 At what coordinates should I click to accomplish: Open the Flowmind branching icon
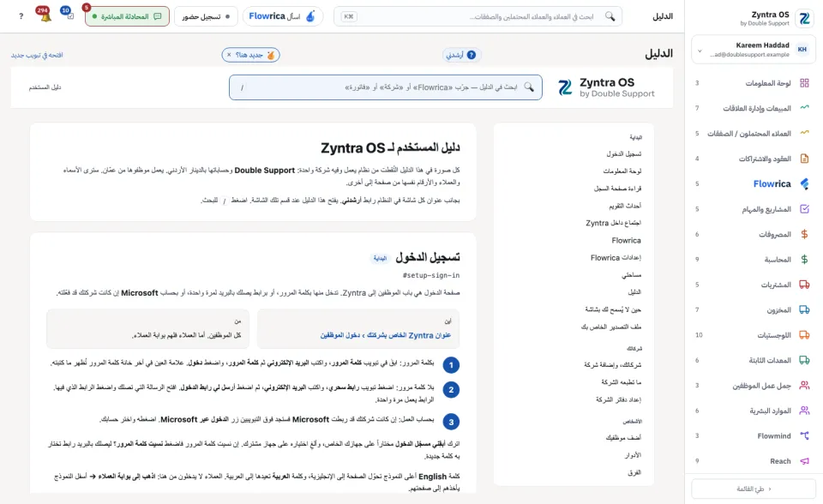(x=804, y=435)
